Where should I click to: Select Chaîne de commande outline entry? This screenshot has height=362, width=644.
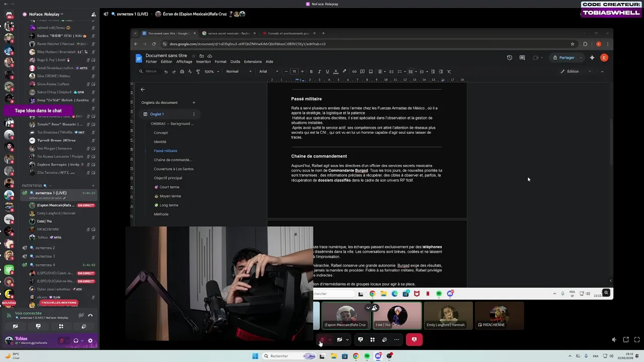click(173, 160)
